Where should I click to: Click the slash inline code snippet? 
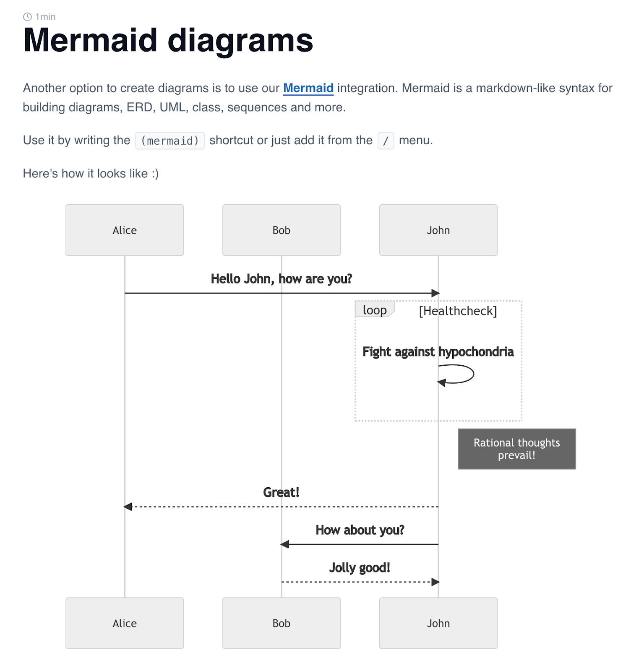click(386, 140)
